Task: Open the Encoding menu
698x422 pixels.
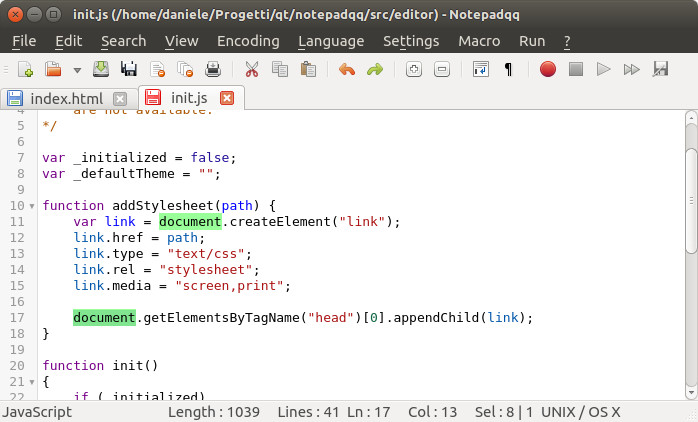Action: [x=248, y=41]
